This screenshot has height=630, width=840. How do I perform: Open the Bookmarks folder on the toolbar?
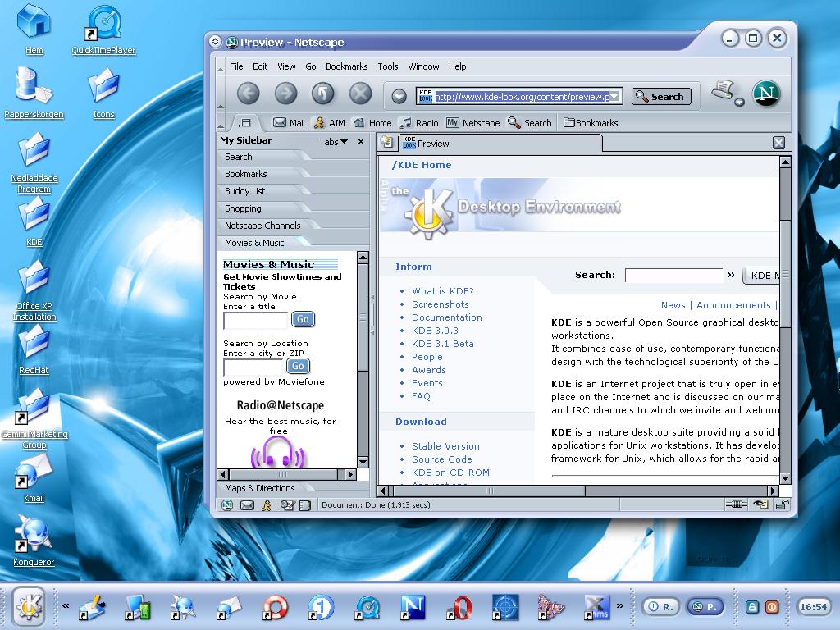[x=591, y=123]
